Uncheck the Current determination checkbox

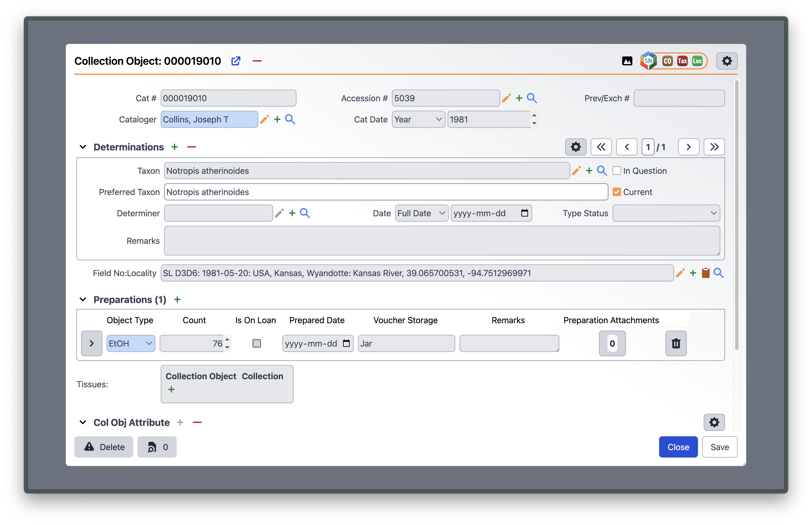617,192
